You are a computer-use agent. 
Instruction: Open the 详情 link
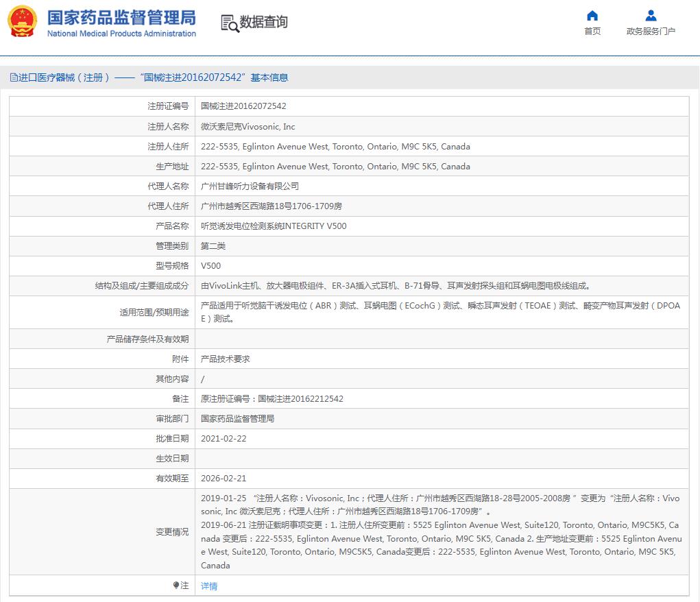[209, 586]
